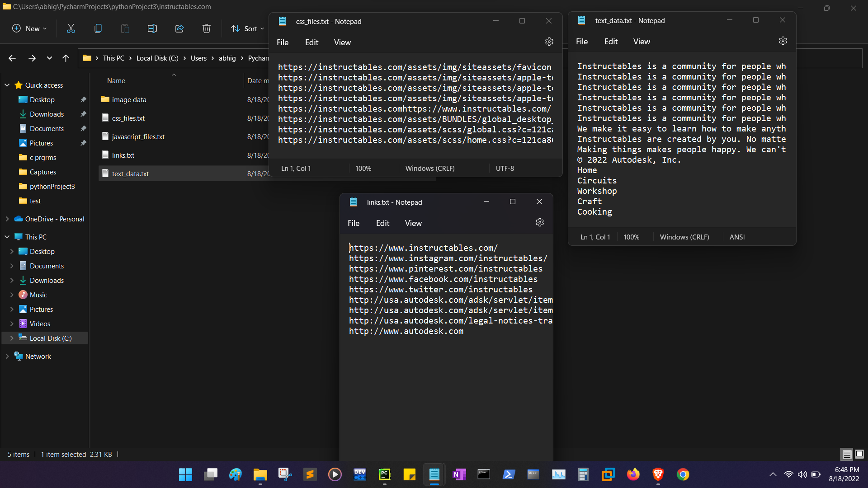Open Task View from the taskbar
The height and width of the screenshot is (488, 868).
210,474
